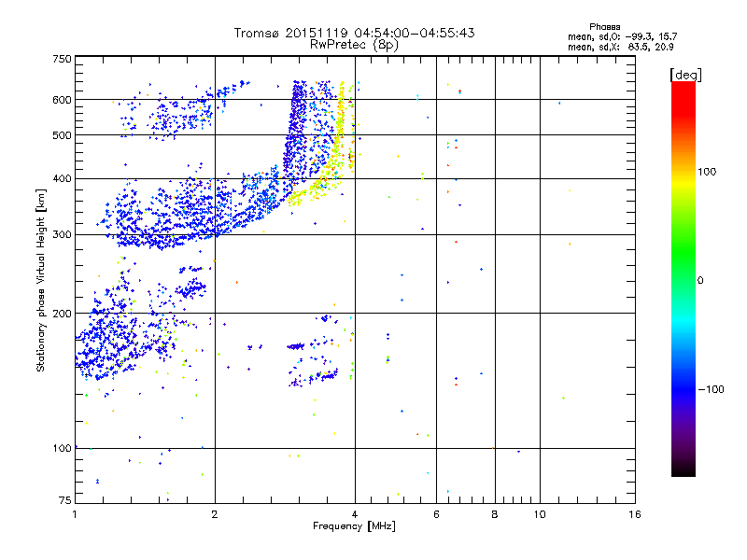Screen dimensions: 747x560
Task: Click the plot title 'Tromsø 20151119 04:54:00-04:55:43'
Action: (x=354, y=33)
